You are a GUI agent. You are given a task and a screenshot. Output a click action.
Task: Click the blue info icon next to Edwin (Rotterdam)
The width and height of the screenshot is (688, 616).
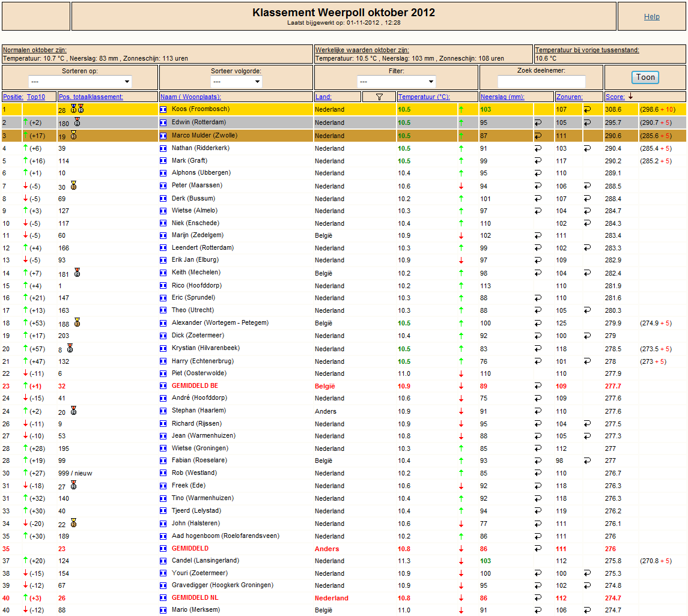coord(163,122)
